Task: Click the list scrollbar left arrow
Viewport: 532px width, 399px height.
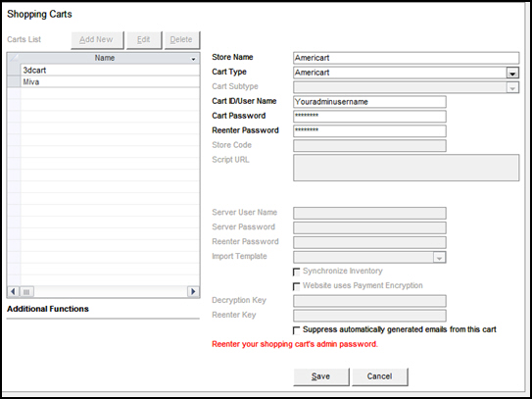Action: (13, 291)
